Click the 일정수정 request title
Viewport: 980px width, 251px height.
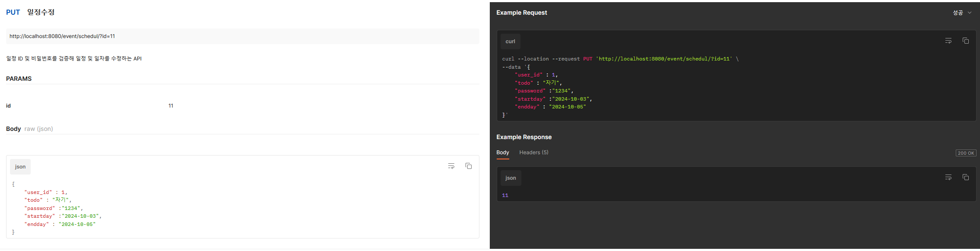click(x=41, y=12)
